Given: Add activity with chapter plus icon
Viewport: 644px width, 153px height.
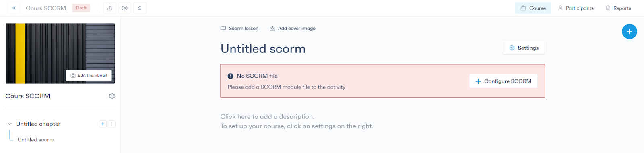Looking at the screenshot, I should pos(103,124).
